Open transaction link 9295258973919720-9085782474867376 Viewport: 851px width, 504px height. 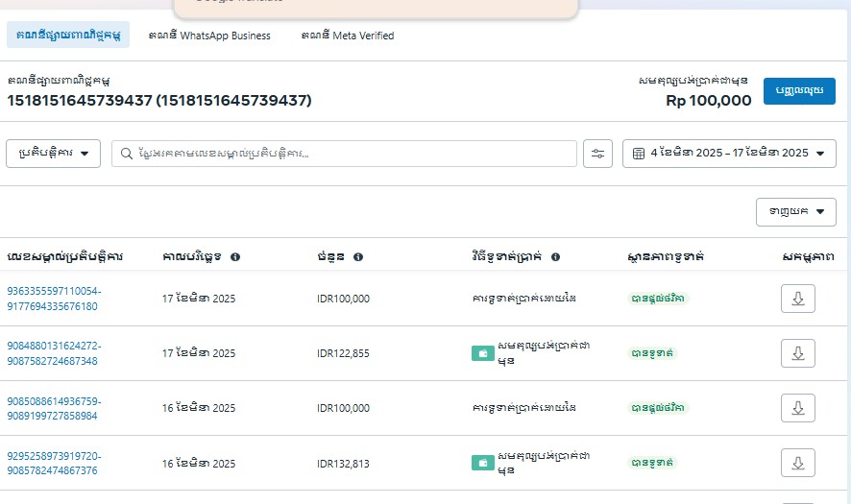54,463
